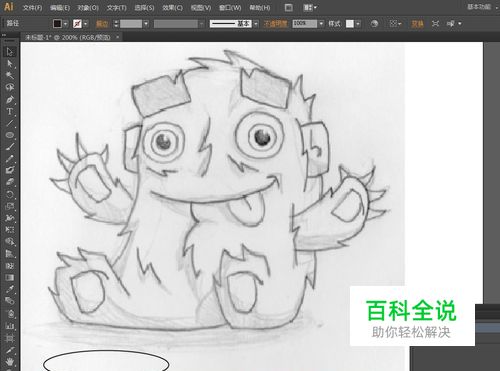Select the Artboard tool
Viewport: 500px width, 371px height.
pos(10,338)
